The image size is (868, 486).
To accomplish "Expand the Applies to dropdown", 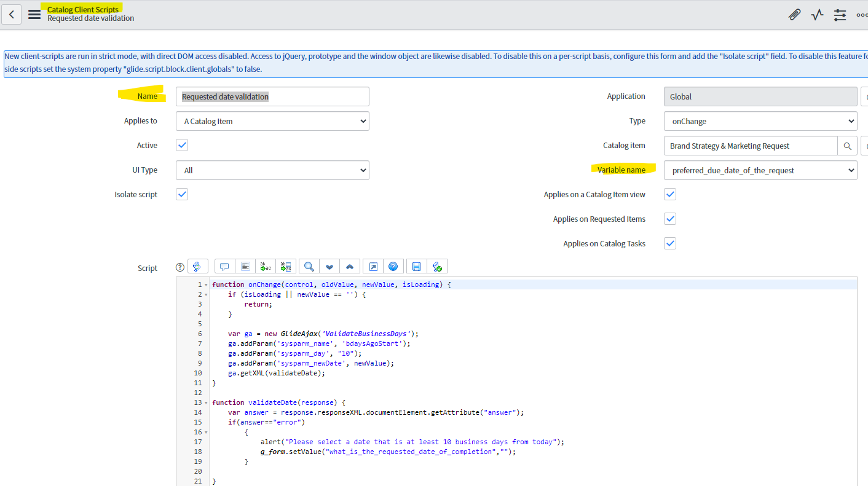I will click(272, 121).
